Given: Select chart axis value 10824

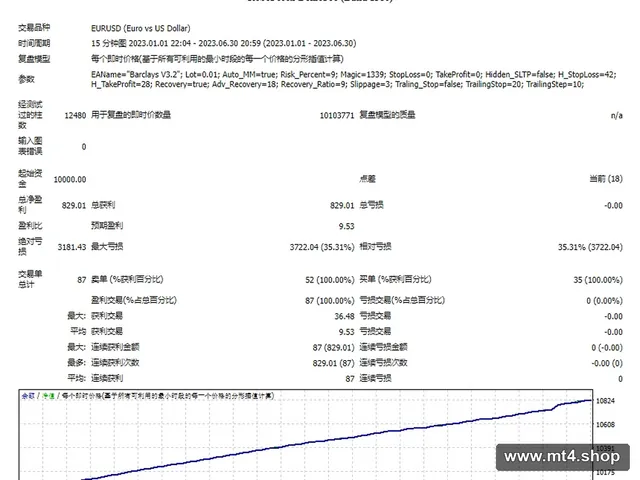Looking at the screenshot, I should click(605, 401).
